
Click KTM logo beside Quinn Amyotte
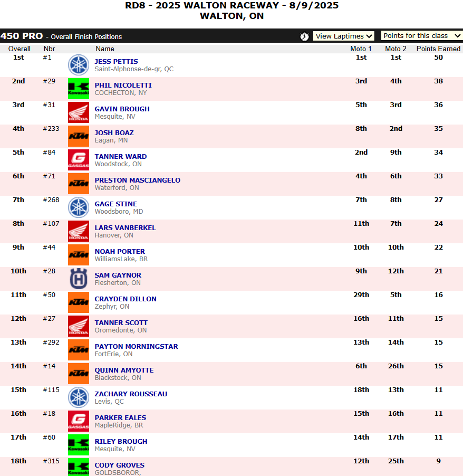point(79,374)
